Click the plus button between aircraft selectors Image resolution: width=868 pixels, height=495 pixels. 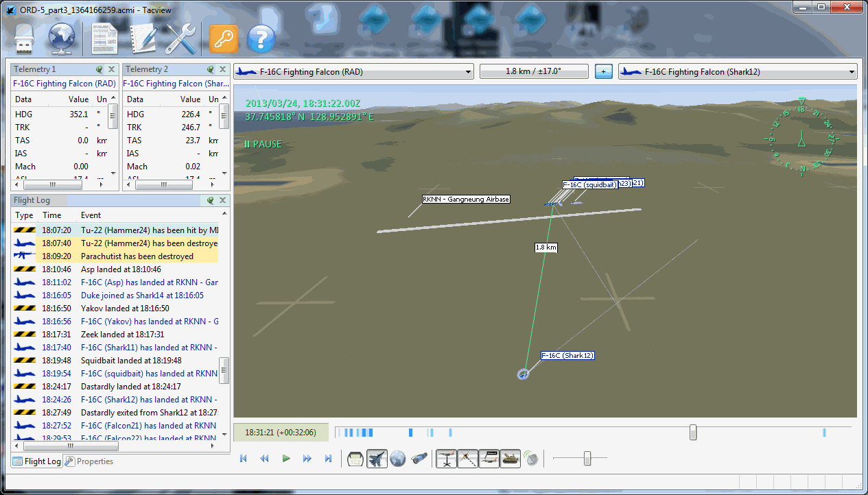coord(604,71)
